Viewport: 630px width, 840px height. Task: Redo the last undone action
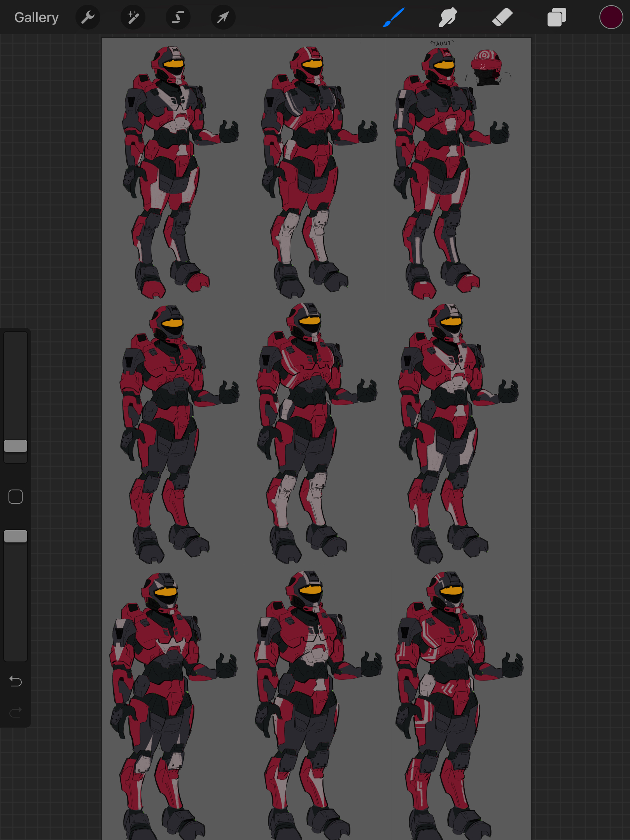click(x=16, y=712)
